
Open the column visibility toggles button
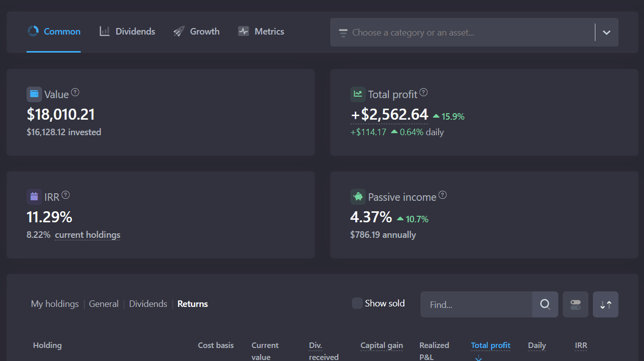pos(575,304)
